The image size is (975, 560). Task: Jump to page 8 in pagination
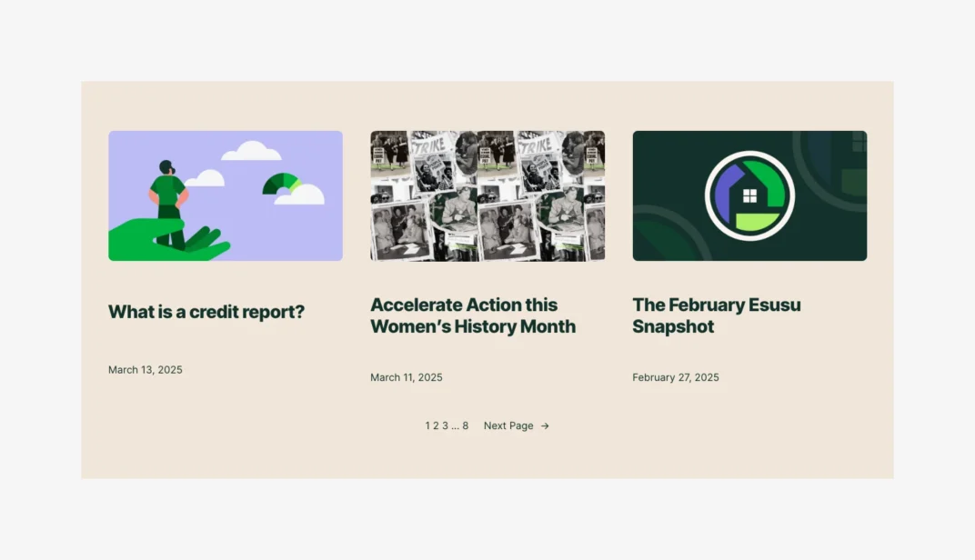pyautogui.click(x=465, y=425)
